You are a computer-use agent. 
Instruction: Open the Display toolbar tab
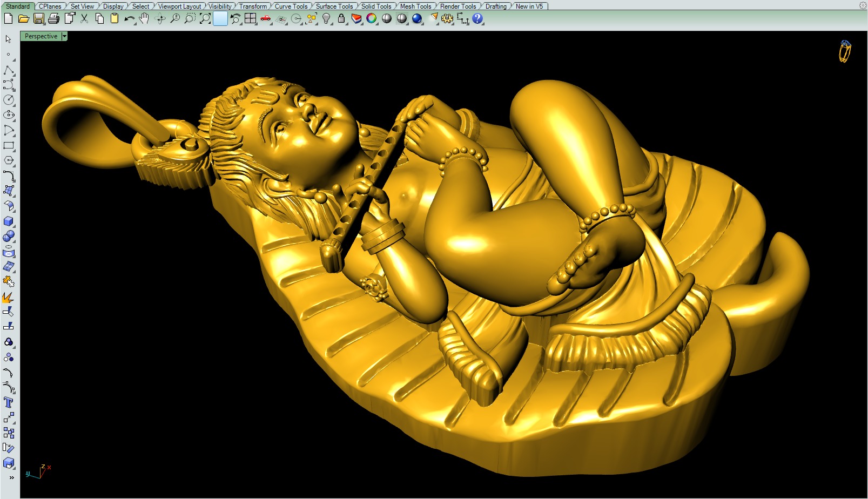[x=113, y=6]
